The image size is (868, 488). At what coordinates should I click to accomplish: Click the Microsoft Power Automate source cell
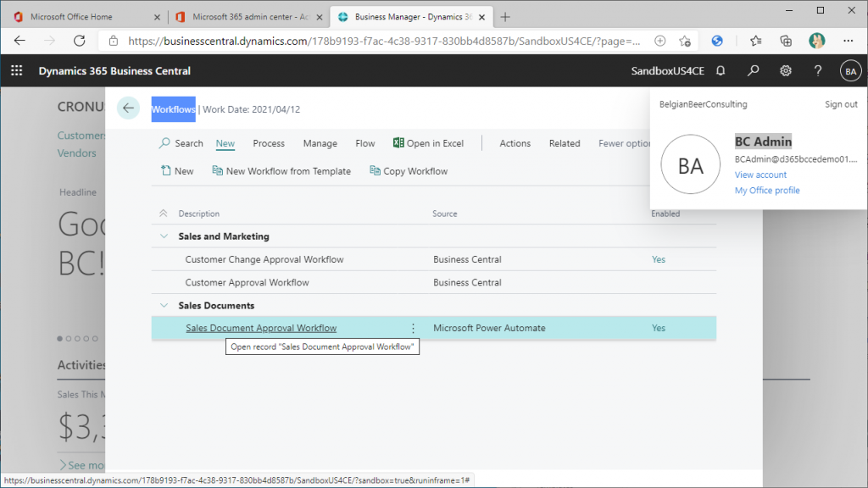click(x=489, y=328)
